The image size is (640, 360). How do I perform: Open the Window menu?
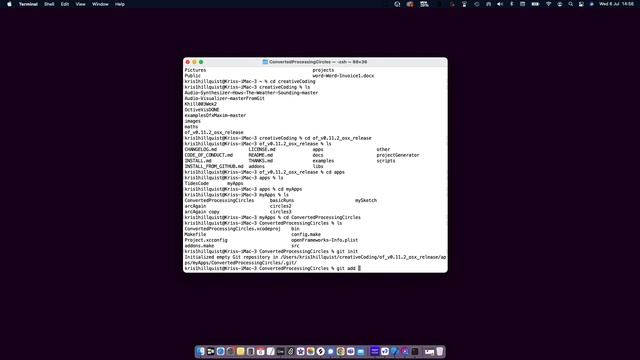coord(100,4)
